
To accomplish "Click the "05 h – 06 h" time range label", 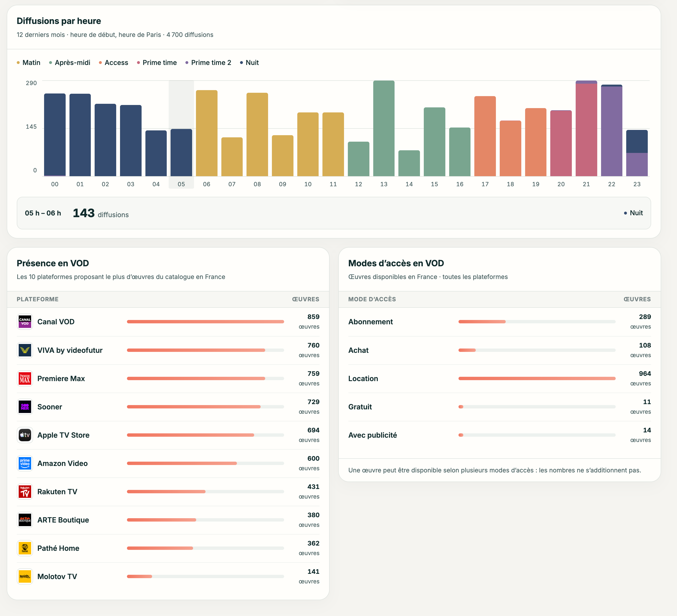I will point(43,213).
